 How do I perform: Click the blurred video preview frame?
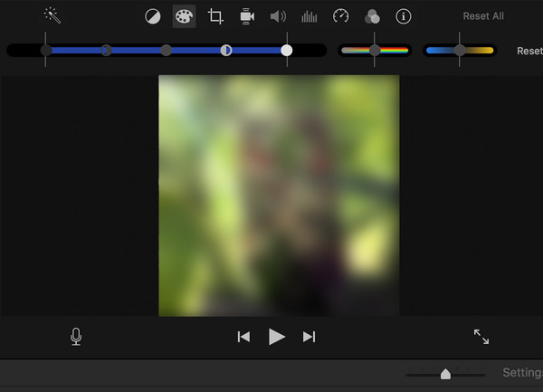(279, 196)
